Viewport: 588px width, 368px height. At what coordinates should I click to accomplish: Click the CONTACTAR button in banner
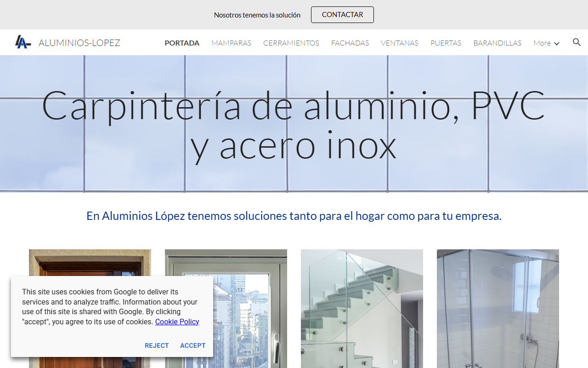click(x=342, y=15)
